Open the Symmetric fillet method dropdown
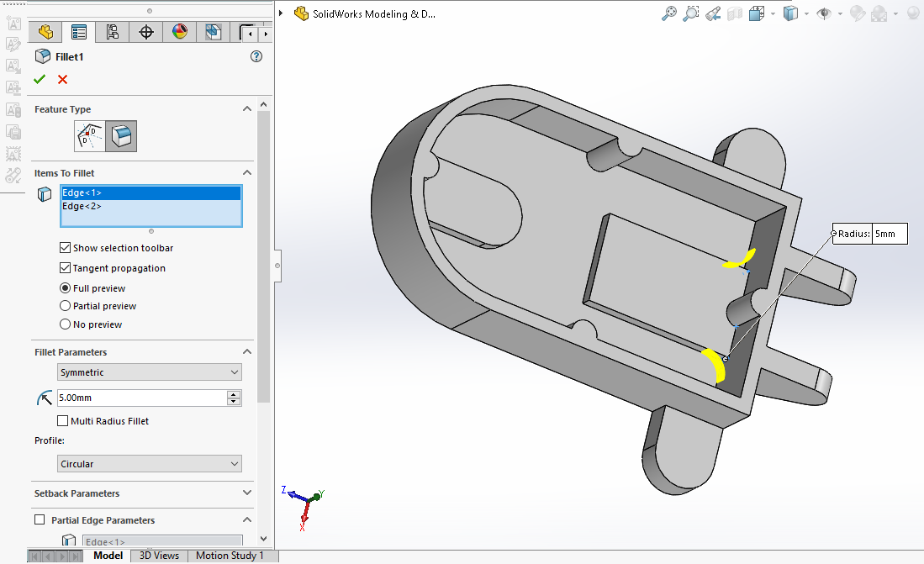This screenshot has width=924, height=564. (150, 372)
